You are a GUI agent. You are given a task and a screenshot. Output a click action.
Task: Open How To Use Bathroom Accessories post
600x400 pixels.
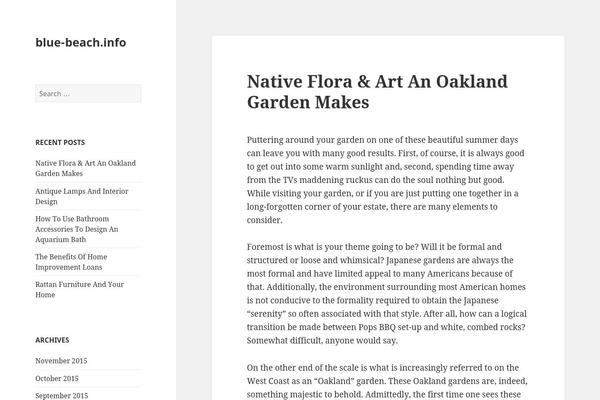[x=77, y=229]
